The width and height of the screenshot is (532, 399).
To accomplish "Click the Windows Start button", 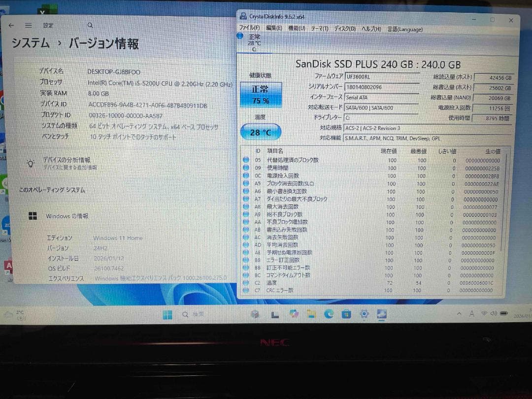I will [x=168, y=314].
